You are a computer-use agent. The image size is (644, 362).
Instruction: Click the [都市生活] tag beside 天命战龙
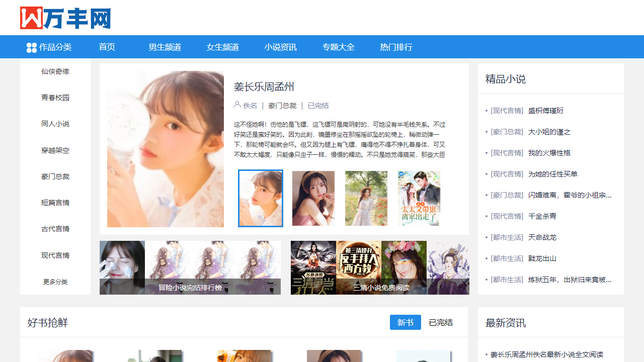[507, 237]
